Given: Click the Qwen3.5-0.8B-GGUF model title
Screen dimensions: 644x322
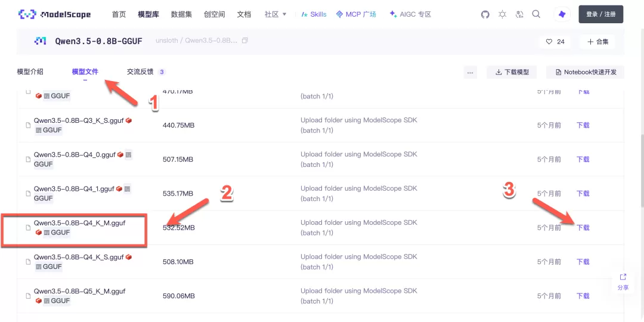Looking at the screenshot, I should (x=98, y=41).
